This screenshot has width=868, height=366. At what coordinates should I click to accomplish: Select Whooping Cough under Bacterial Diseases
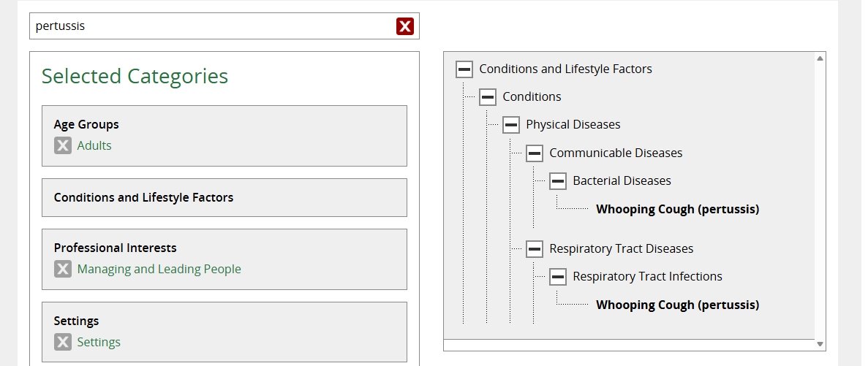point(677,210)
